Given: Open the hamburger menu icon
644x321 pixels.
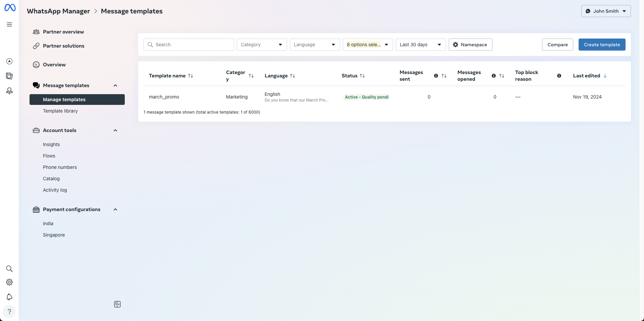Looking at the screenshot, I should point(9,24).
